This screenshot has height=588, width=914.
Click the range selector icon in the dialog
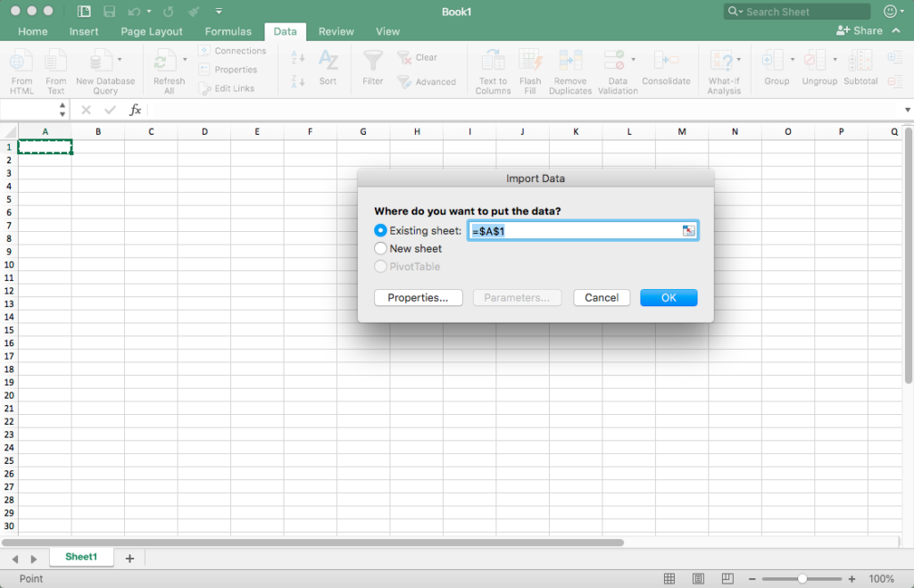coord(688,230)
